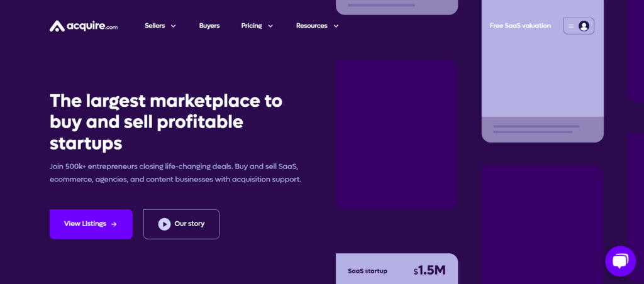The image size is (644, 284).
Task: Select the Pricing menu label
Action: coord(252,26)
